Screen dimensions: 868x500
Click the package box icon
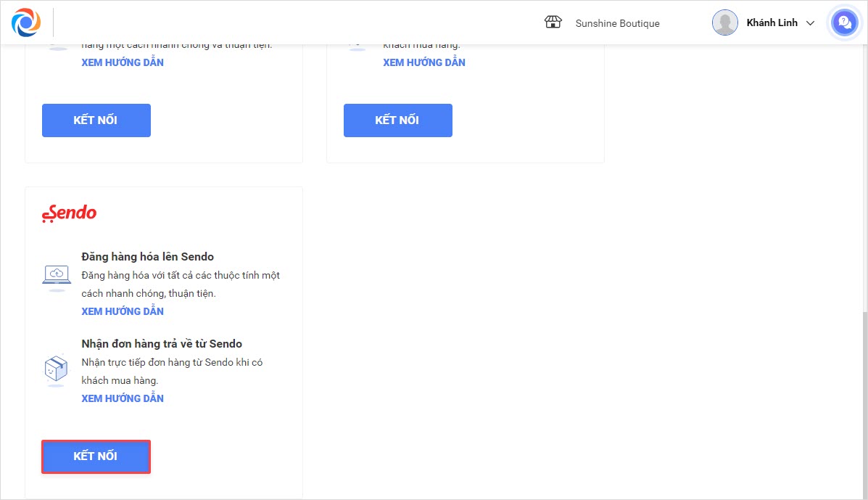(57, 369)
